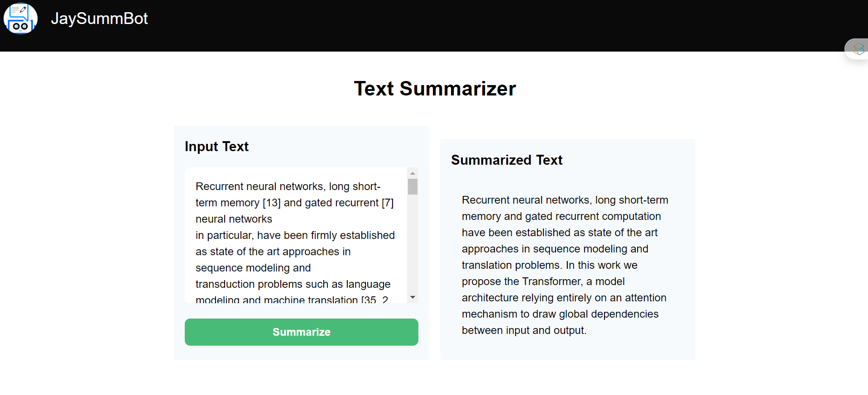Click the word "Transformer" in the summary
868x395 pixels.
552,281
